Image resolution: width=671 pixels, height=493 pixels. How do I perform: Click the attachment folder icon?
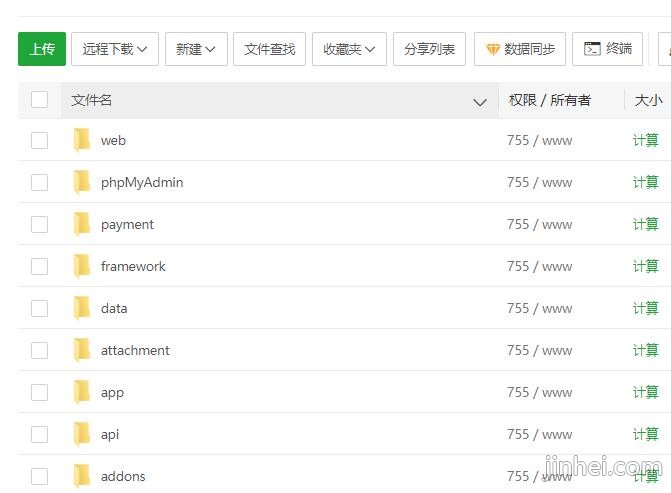coord(82,350)
